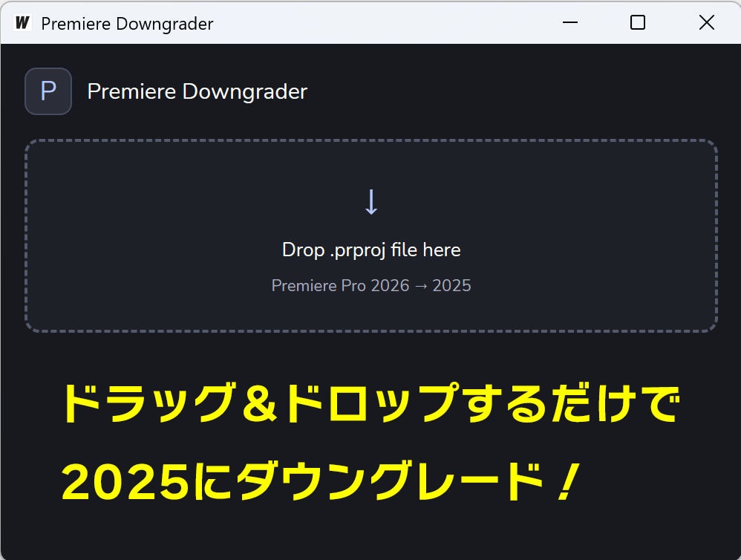Image resolution: width=741 pixels, height=560 pixels.
Task: Click the Premiere Downgrader title bar text
Action: [x=127, y=24]
